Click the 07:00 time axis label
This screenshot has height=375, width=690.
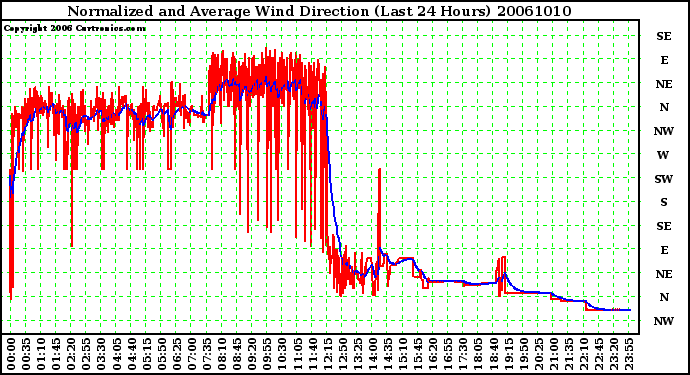(192, 354)
